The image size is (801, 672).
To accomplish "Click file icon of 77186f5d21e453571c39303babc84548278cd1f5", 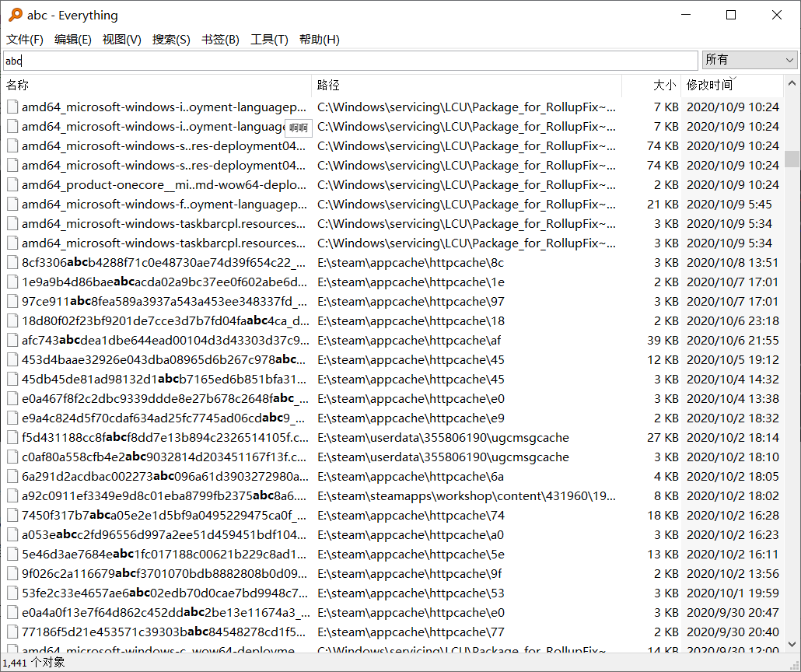I will [12, 632].
